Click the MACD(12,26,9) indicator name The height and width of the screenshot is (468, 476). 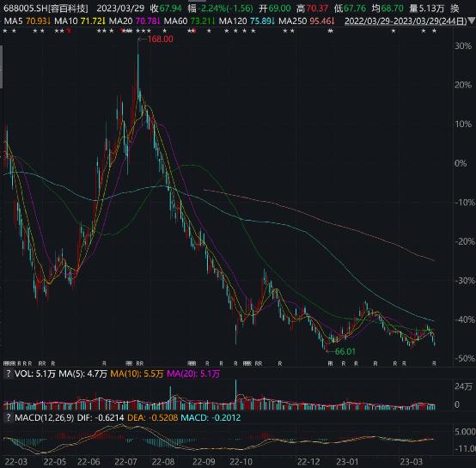click(x=45, y=417)
